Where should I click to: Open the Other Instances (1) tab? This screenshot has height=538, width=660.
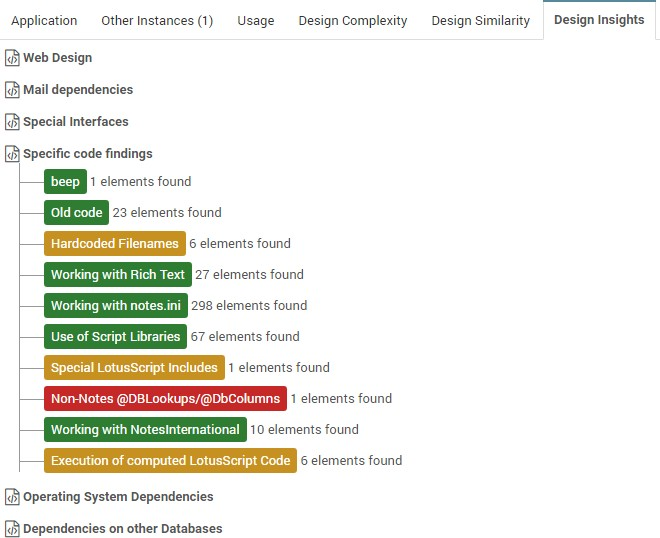tap(157, 21)
